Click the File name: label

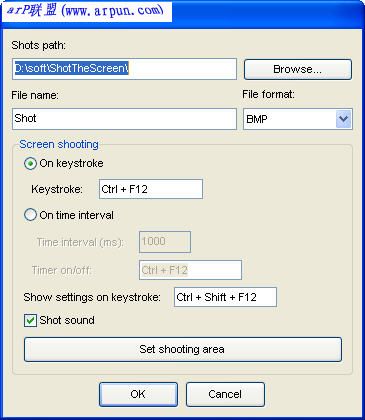[35, 95]
